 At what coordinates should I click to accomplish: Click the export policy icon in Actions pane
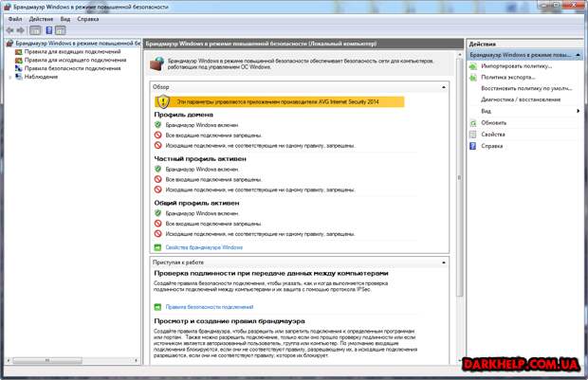(473, 78)
